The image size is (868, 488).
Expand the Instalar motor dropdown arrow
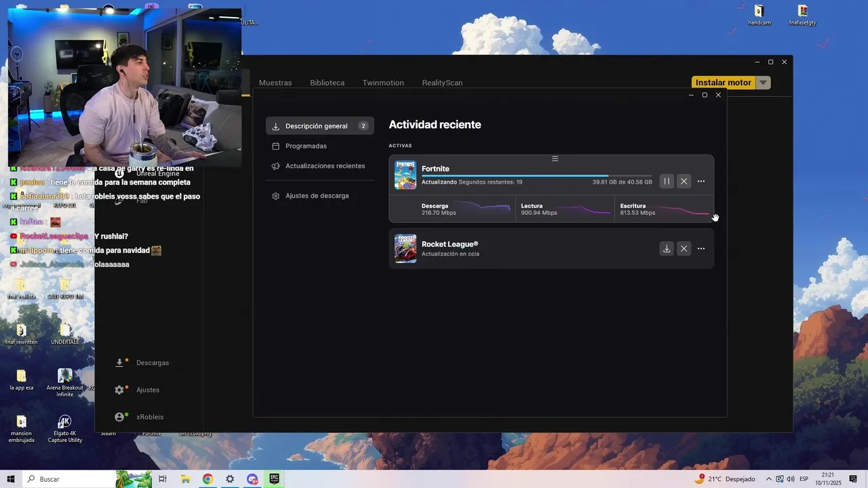point(764,83)
